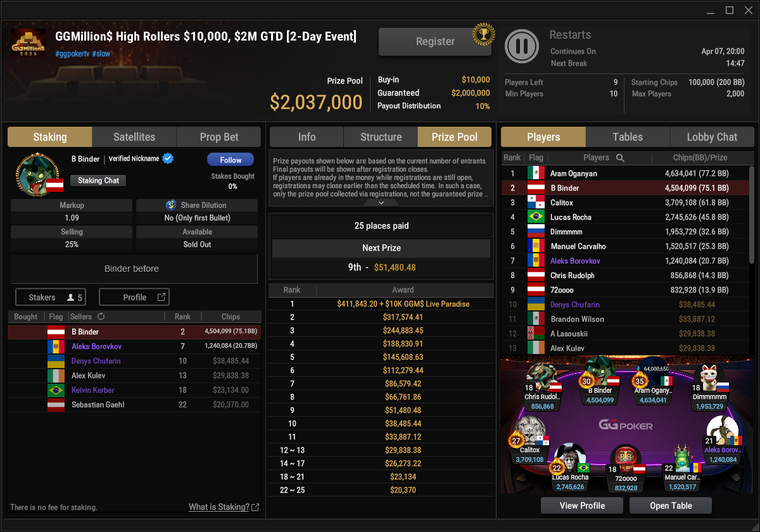Screen dimensions: 760x532
Task: Open the Profile external link button
Action: coord(134,297)
